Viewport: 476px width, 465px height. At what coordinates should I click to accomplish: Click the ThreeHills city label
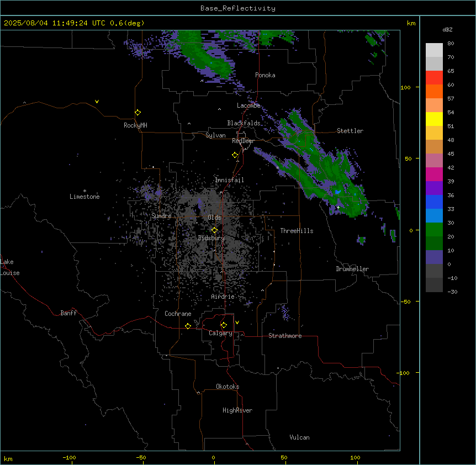point(297,231)
